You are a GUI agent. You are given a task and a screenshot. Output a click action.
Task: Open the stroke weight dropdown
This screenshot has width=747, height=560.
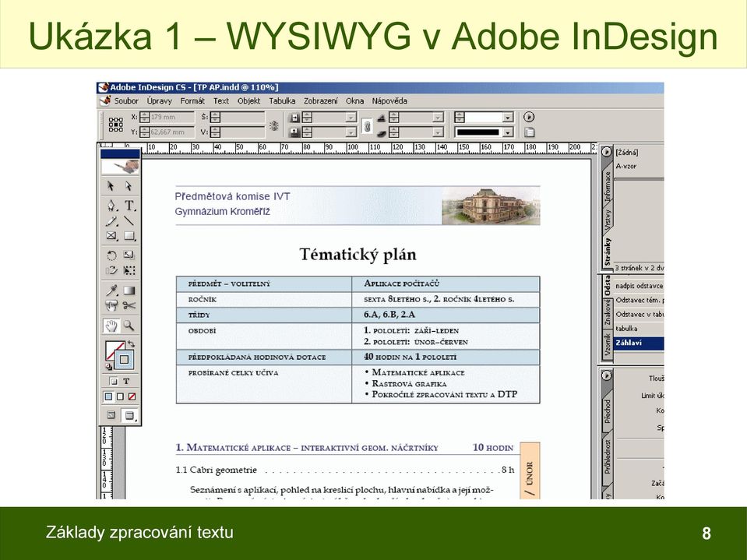click(509, 117)
